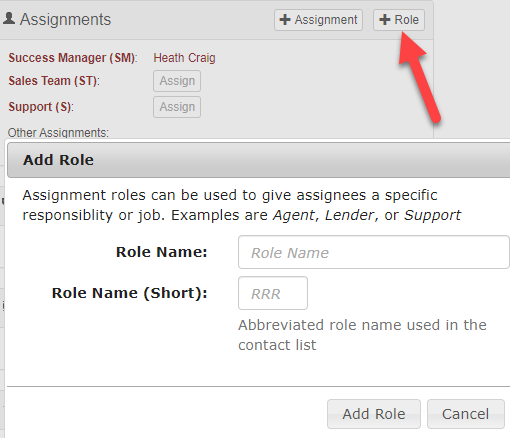Focus the Role Name (Short) RRR field
The image size is (510, 438).
tap(273, 293)
